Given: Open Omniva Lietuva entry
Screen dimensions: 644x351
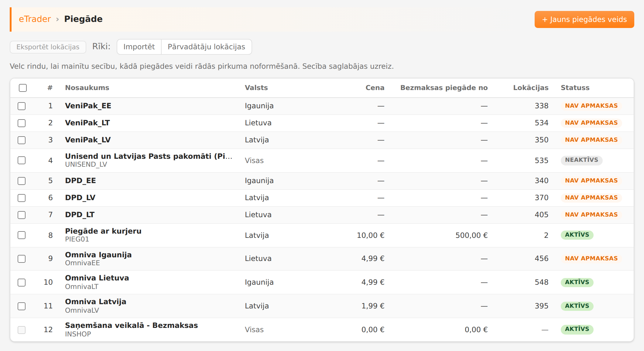Looking at the screenshot, I should 97,278.
